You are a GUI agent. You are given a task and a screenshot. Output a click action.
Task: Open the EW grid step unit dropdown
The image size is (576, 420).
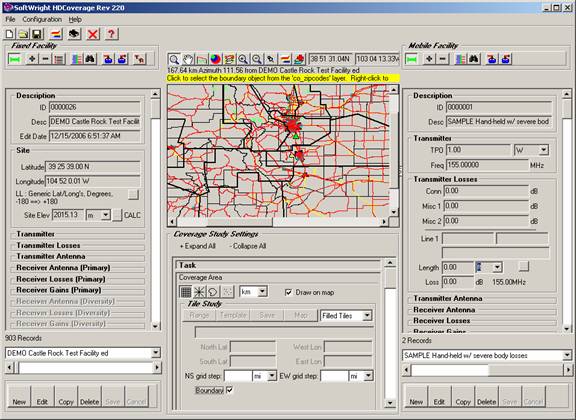368,376
